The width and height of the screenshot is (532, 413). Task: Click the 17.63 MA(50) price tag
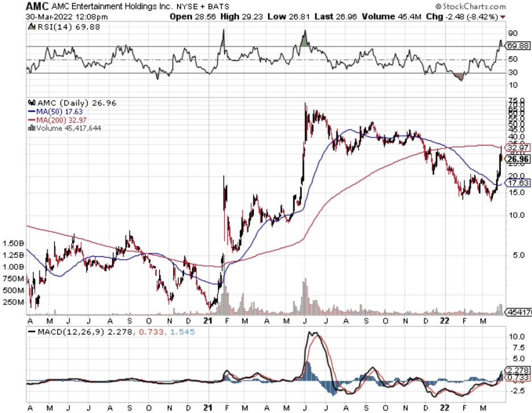coord(518,183)
